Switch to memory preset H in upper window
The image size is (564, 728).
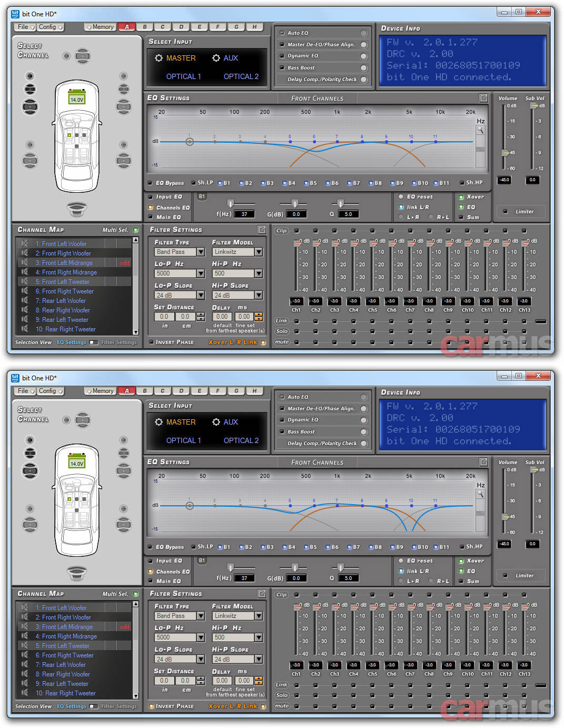coord(254,27)
